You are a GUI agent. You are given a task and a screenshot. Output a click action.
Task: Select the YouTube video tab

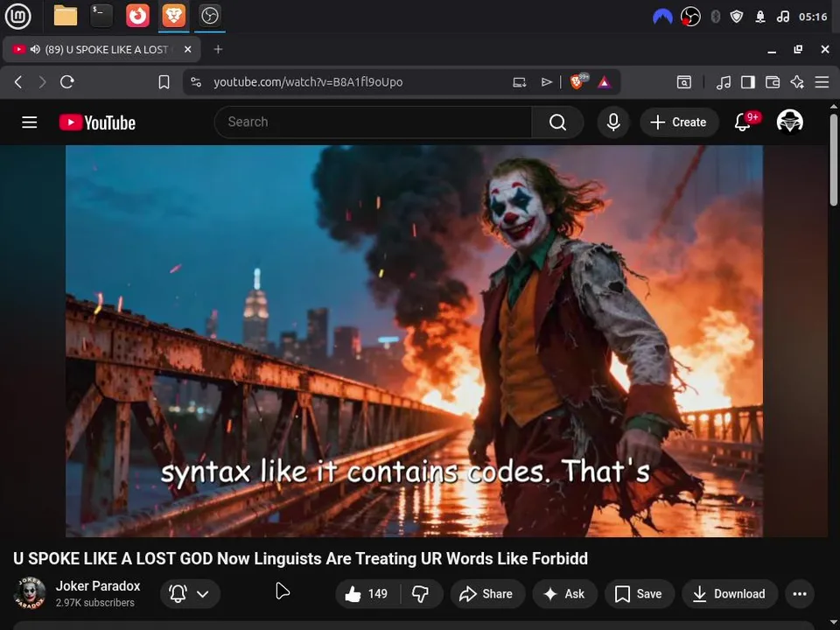click(101, 49)
